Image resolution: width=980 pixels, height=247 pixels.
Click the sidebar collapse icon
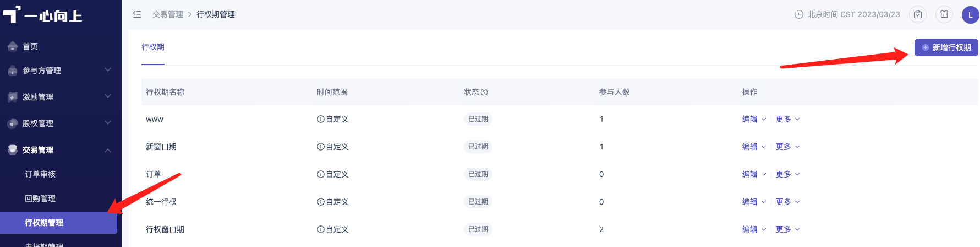[137, 14]
